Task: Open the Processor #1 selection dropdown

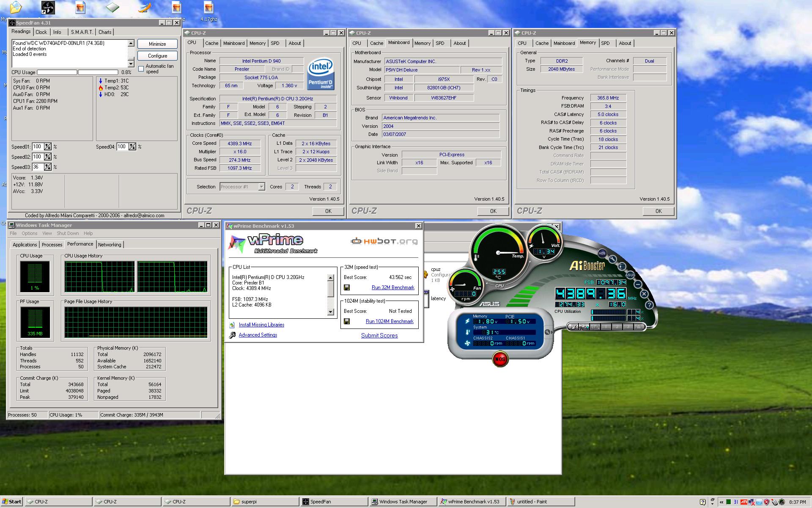Action: [x=261, y=187]
